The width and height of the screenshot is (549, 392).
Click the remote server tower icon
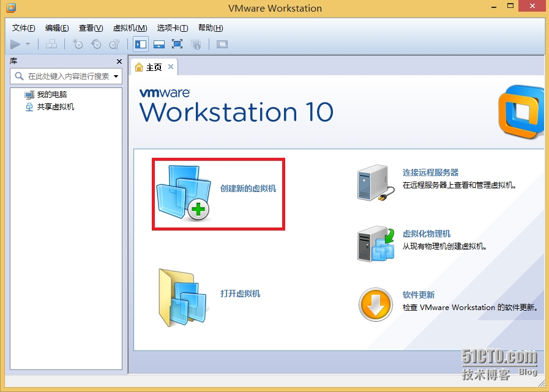pos(376,183)
